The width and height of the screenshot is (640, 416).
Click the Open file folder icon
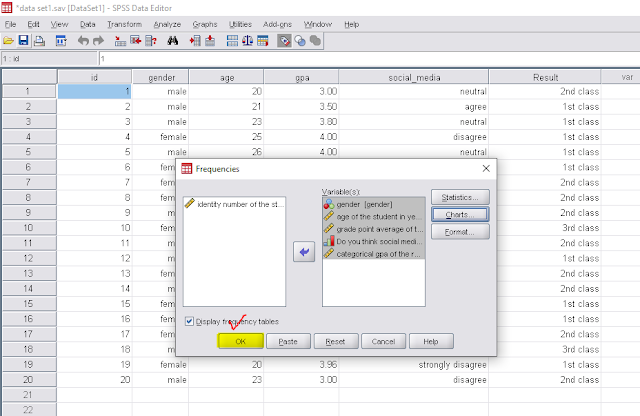point(8,41)
